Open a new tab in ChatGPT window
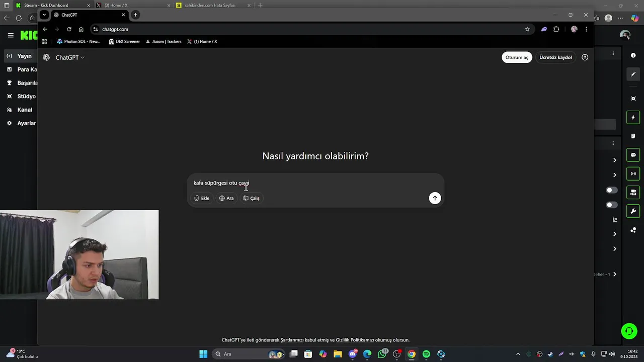Viewport: 644px width, 362px height. click(x=135, y=15)
